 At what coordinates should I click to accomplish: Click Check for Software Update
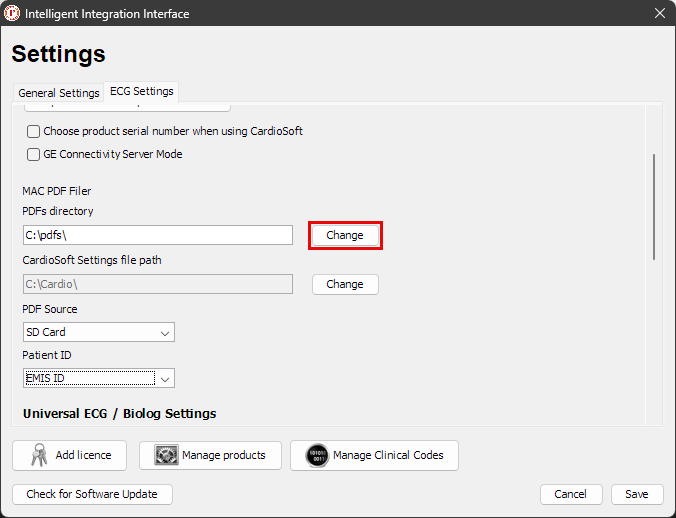pyautogui.click(x=92, y=494)
